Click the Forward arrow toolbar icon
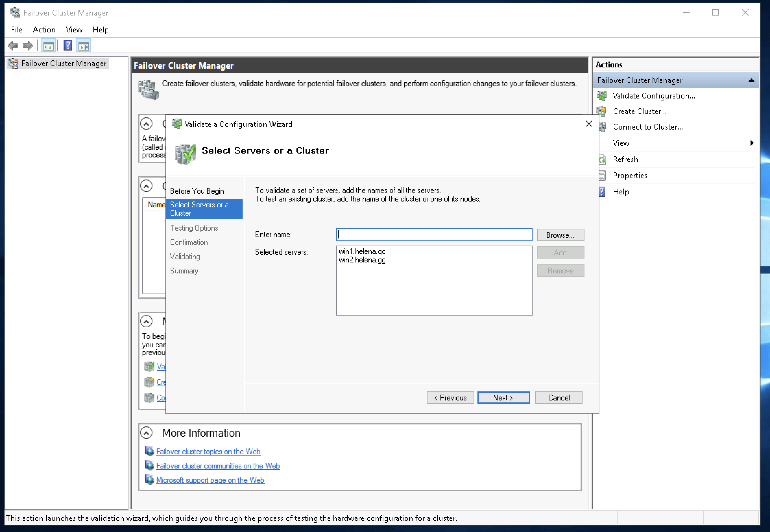The image size is (770, 532). click(28, 45)
